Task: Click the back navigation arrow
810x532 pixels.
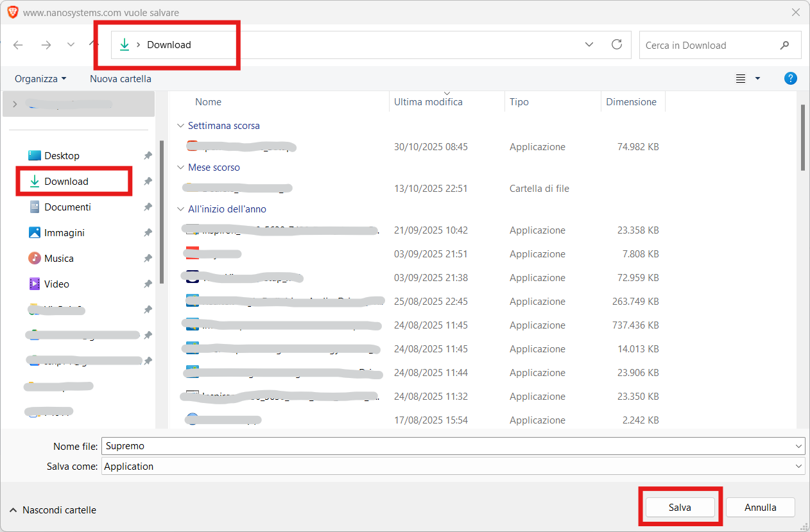Action: (x=18, y=45)
